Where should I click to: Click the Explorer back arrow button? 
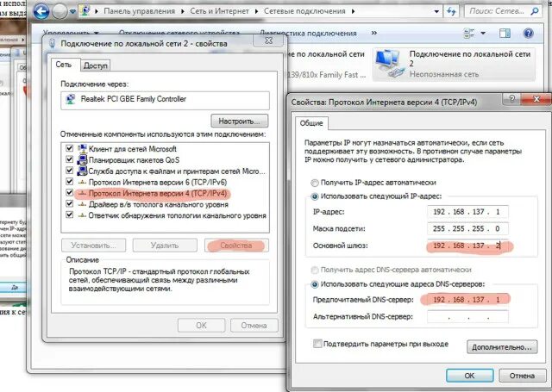pos(41,11)
